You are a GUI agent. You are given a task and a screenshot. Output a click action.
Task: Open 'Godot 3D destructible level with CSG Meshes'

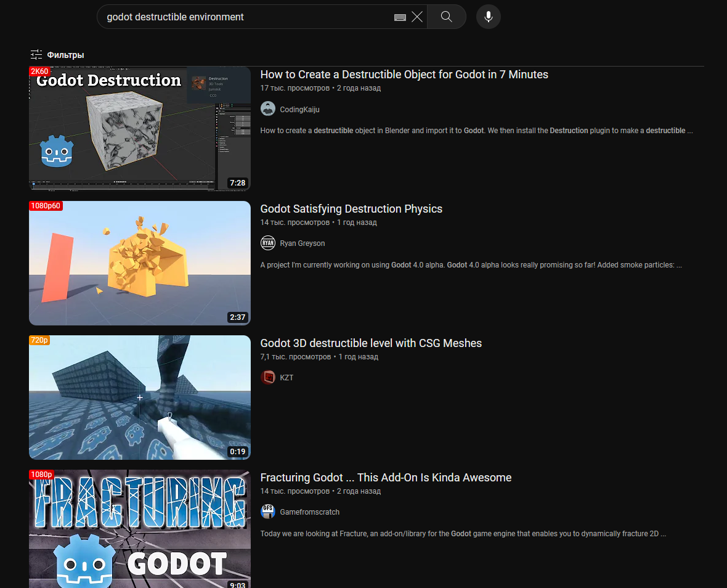click(371, 344)
